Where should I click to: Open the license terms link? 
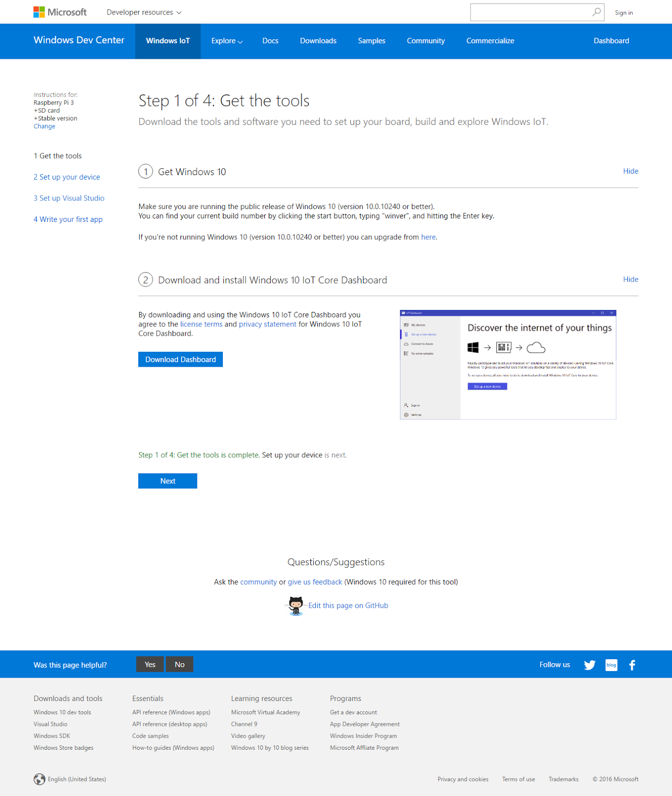tap(201, 324)
